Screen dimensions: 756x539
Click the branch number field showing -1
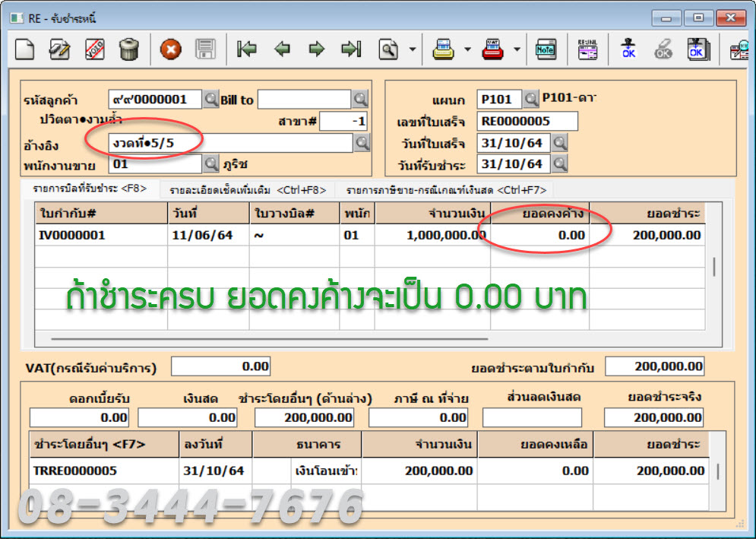(343, 121)
